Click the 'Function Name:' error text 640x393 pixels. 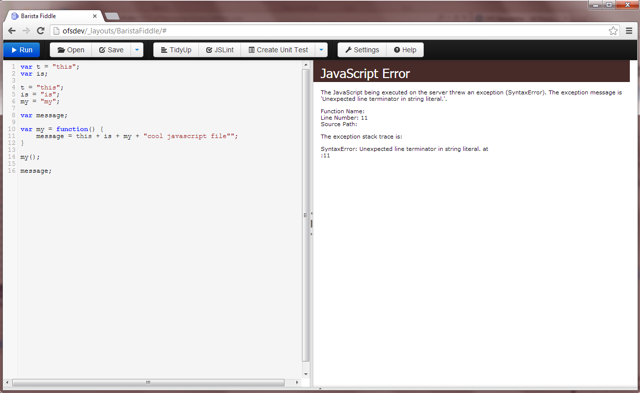[x=342, y=111]
